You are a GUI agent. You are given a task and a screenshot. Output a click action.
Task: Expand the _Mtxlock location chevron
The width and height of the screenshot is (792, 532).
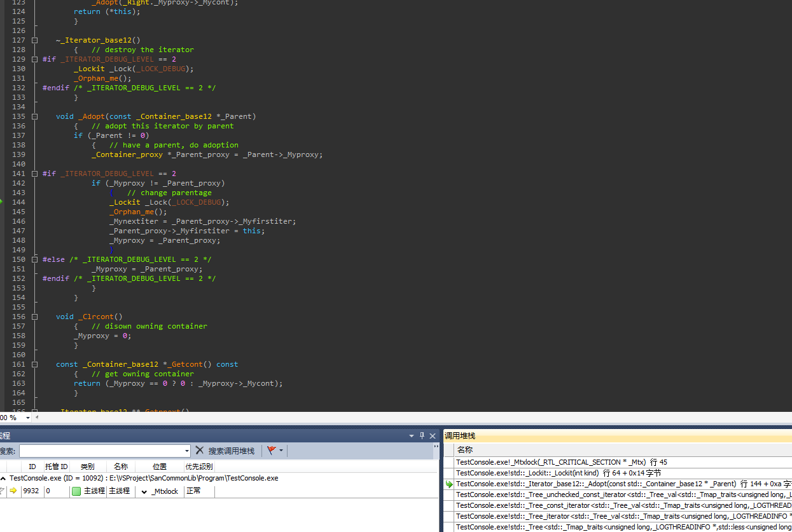(144, 491)
